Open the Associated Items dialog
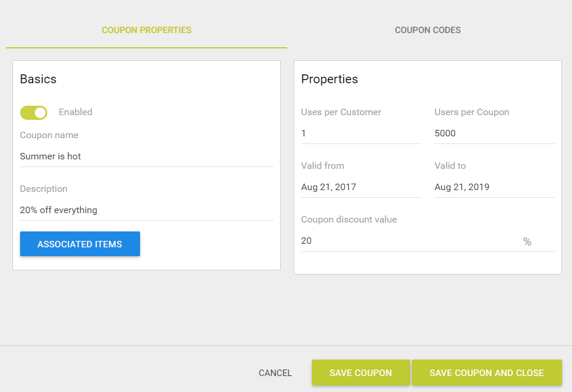572x392 pixels. (80, 244)
